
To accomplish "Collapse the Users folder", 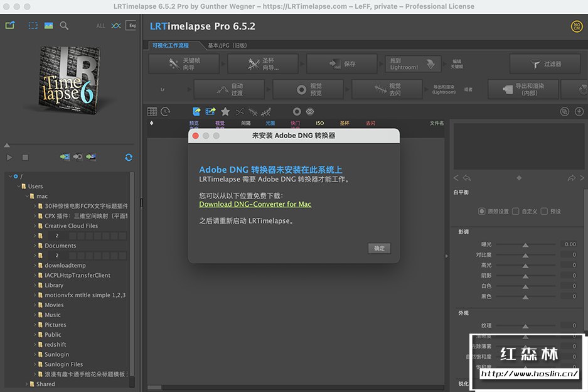I will (x=18, y=186).
